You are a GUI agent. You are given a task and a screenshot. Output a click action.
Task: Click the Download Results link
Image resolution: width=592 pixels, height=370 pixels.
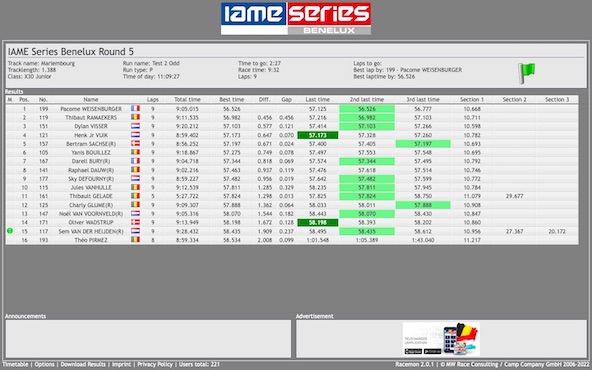(83, 364)
